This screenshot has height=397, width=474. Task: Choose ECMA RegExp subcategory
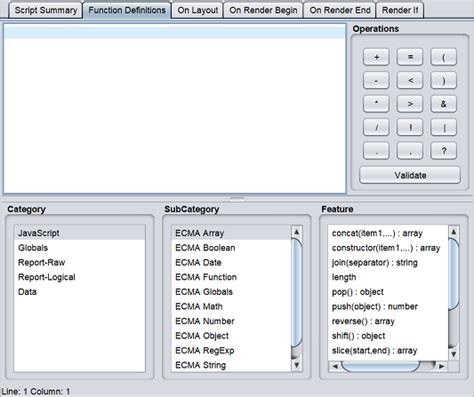click(x=231, y=350)
